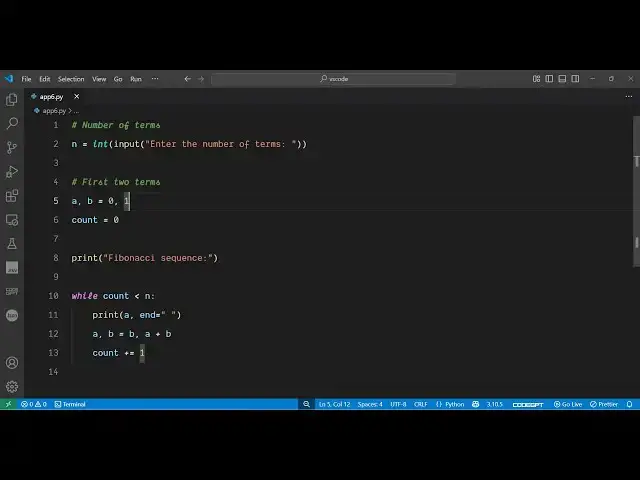Open the Explorer view in the activity bar

click(12, 100)
